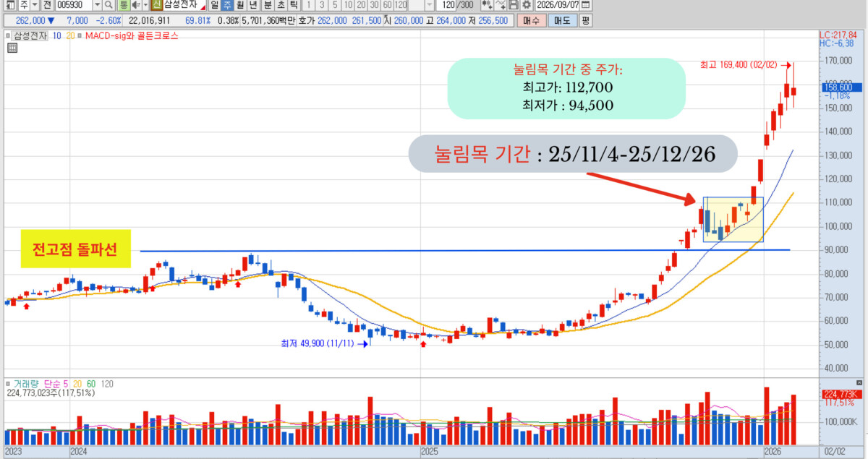
Task: Select interval preset 20
Action: click(x=361, y=5)
